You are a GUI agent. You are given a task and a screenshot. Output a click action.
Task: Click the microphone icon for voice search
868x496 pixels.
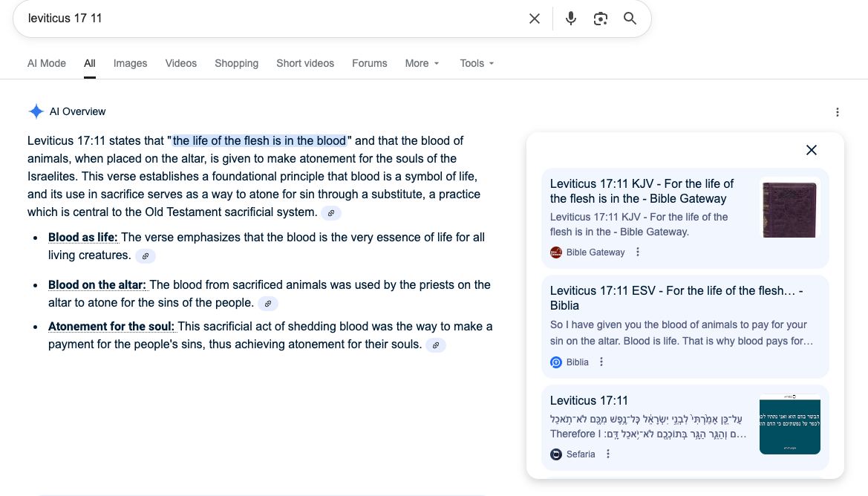tap(570, 19)
